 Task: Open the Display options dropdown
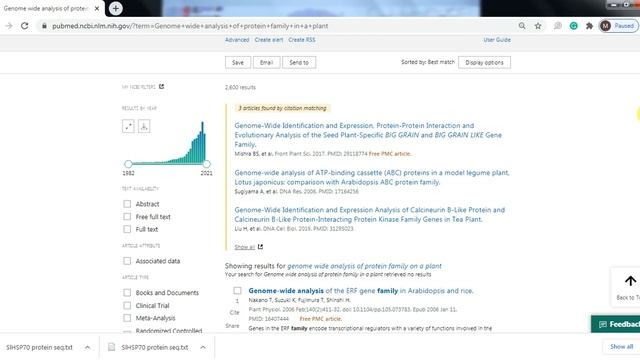click(484, 62)
